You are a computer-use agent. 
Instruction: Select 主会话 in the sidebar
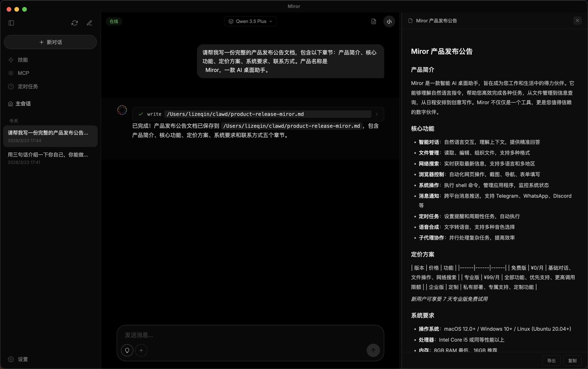point(22,103)
